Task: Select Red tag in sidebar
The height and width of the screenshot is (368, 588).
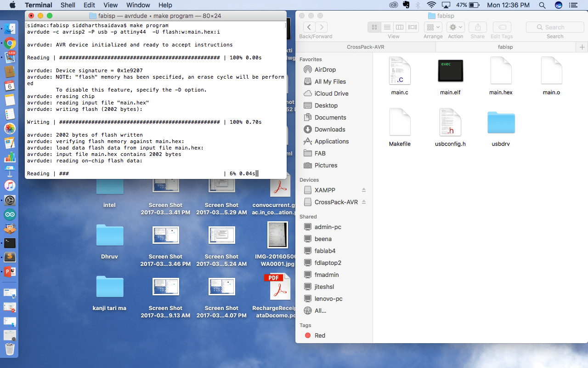Action: tap(320, 335)
